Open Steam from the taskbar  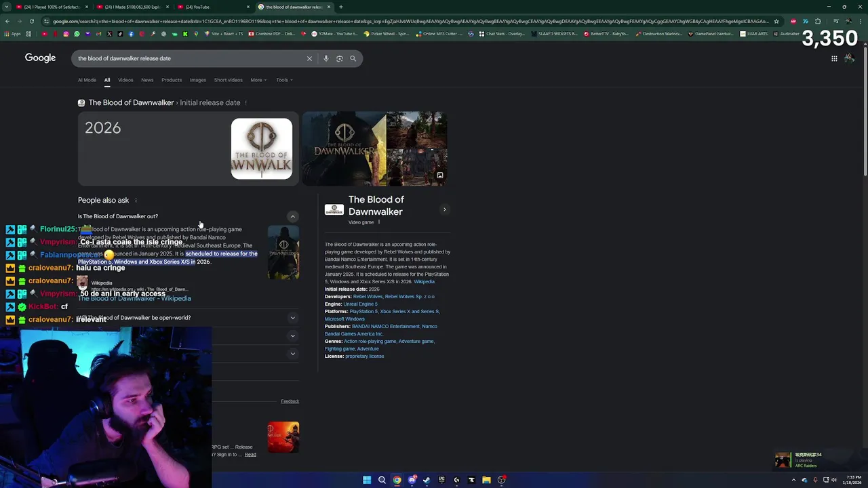pos(427,480)
